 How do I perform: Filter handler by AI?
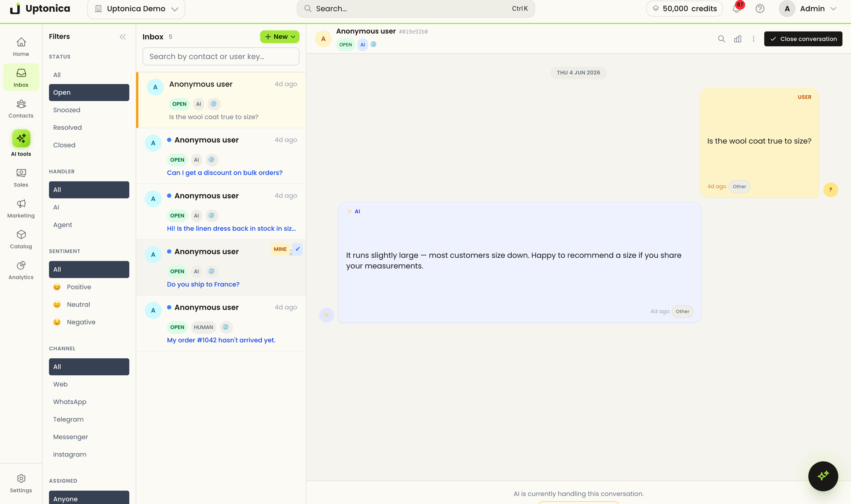[89, 207]
